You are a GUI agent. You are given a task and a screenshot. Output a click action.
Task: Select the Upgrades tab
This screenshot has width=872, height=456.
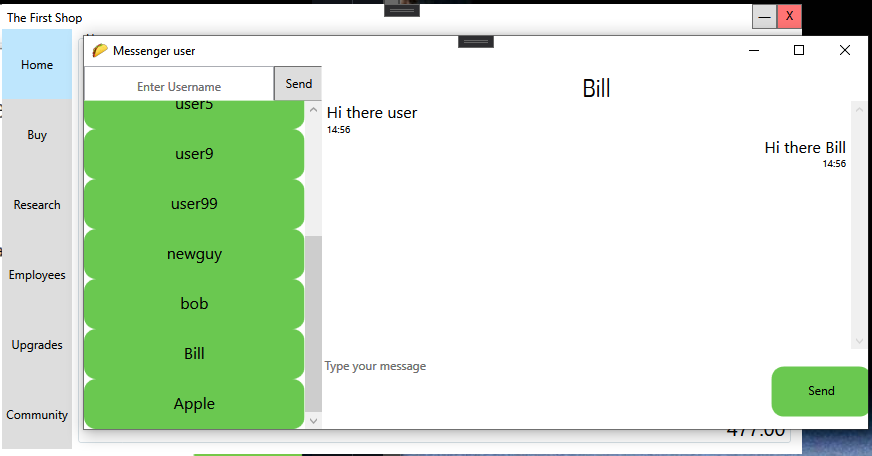(x=37, y=345)
